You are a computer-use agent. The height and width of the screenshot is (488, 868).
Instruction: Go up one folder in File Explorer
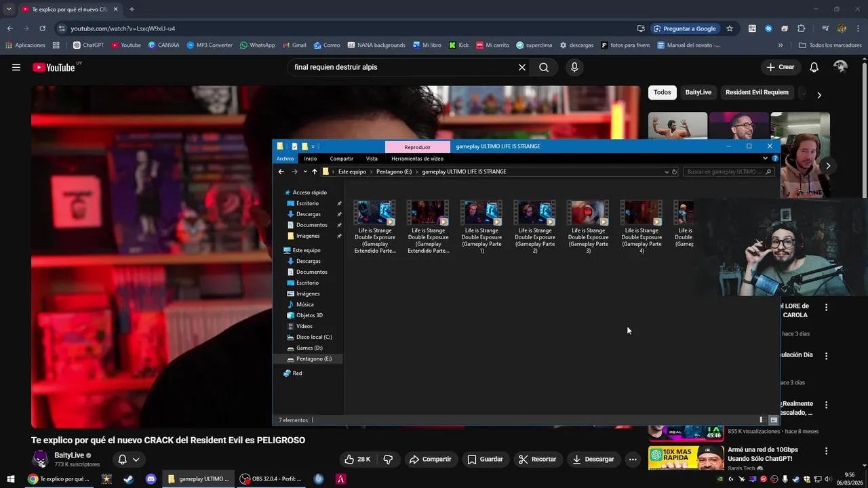click(314, 171)
